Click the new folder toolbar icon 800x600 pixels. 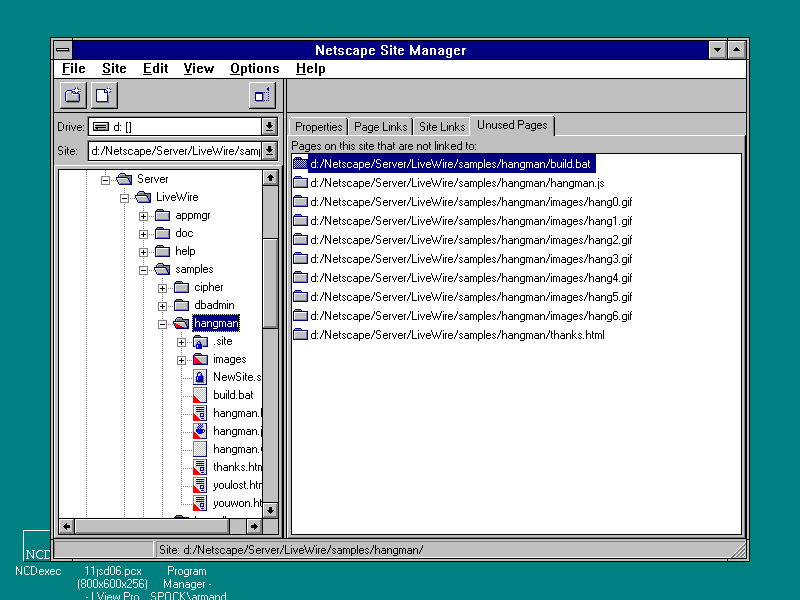[x=73, y=95]
